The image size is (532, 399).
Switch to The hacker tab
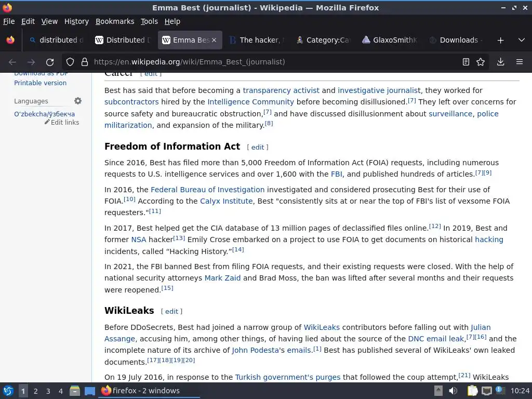click(x=257, y=40)
